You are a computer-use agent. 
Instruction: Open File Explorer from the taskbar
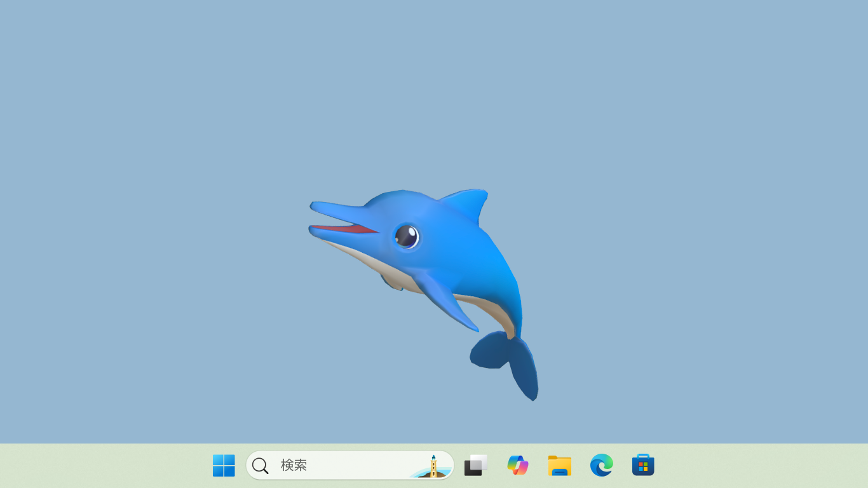(560, 465)
